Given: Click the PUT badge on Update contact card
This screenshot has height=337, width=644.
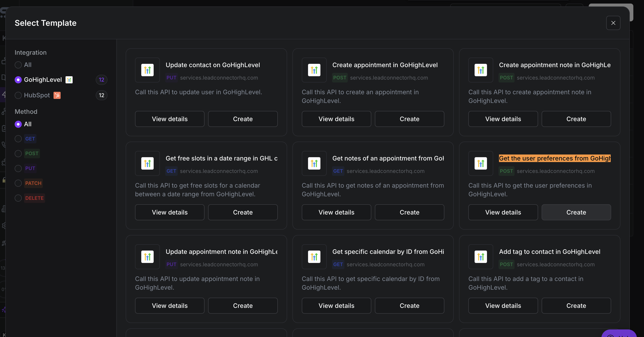Looking at the screenshot, I should [171, 78].
